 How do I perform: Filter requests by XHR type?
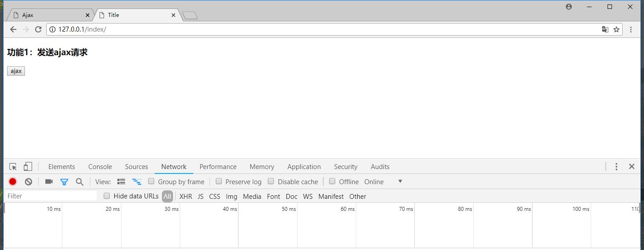click(185, 196)
